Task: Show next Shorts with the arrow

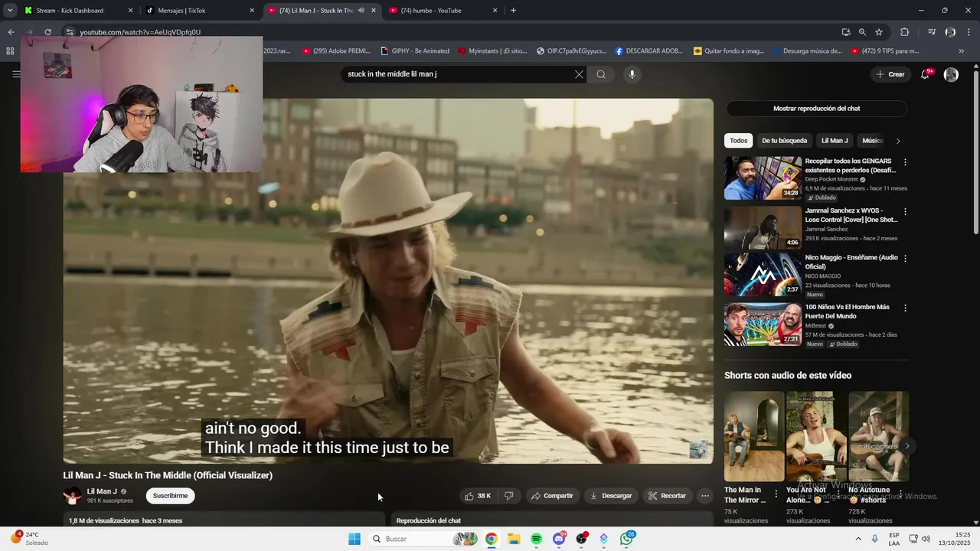Action: click(x=906, y=445)
